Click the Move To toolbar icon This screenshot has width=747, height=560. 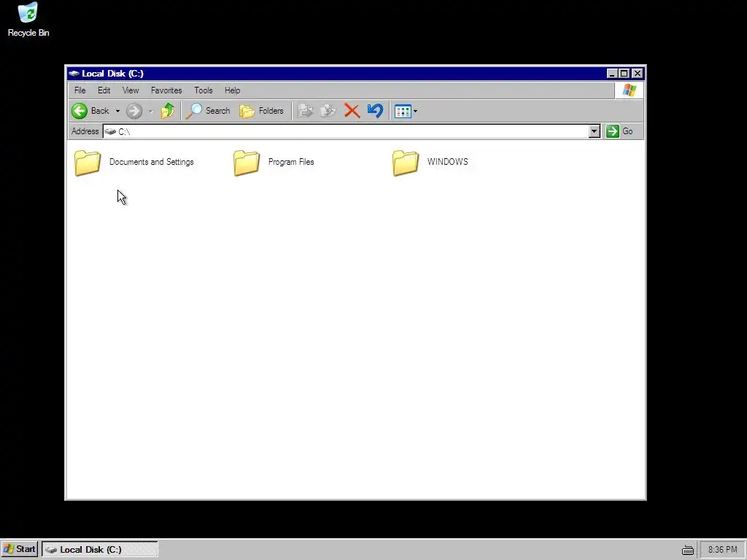pyautogui.click(x=306, y=111)
